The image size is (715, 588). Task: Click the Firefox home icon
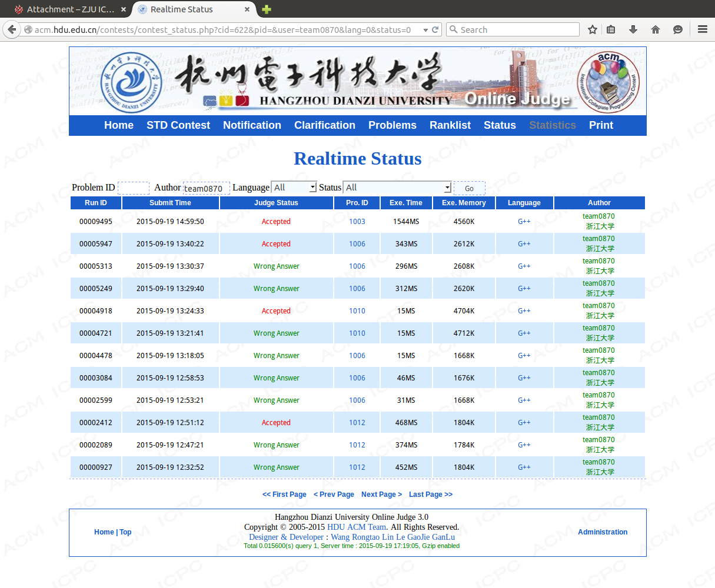point(656,29)
